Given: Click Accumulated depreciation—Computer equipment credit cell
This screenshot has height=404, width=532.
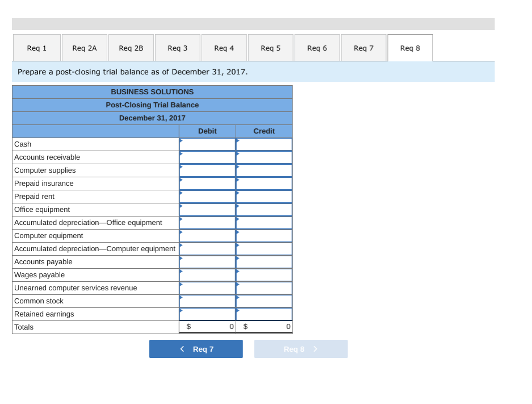Looking at the screenshot, I should pyautogui.click(x=264, y=249).
